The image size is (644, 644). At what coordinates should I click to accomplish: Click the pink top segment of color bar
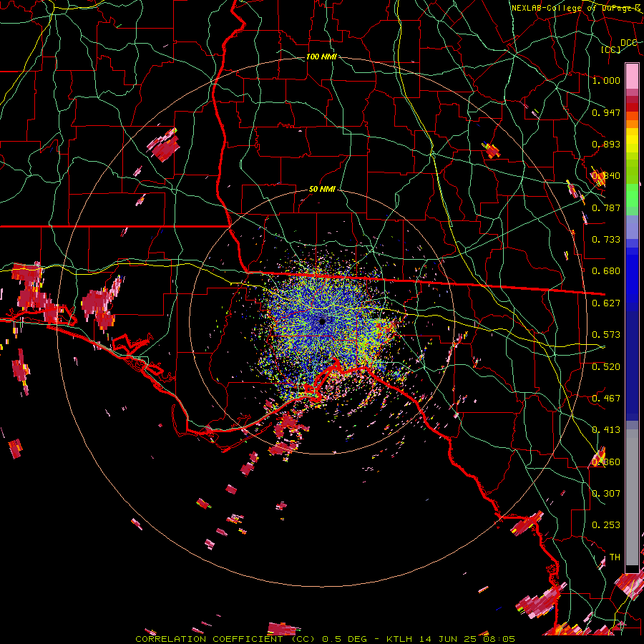point(632,77)
